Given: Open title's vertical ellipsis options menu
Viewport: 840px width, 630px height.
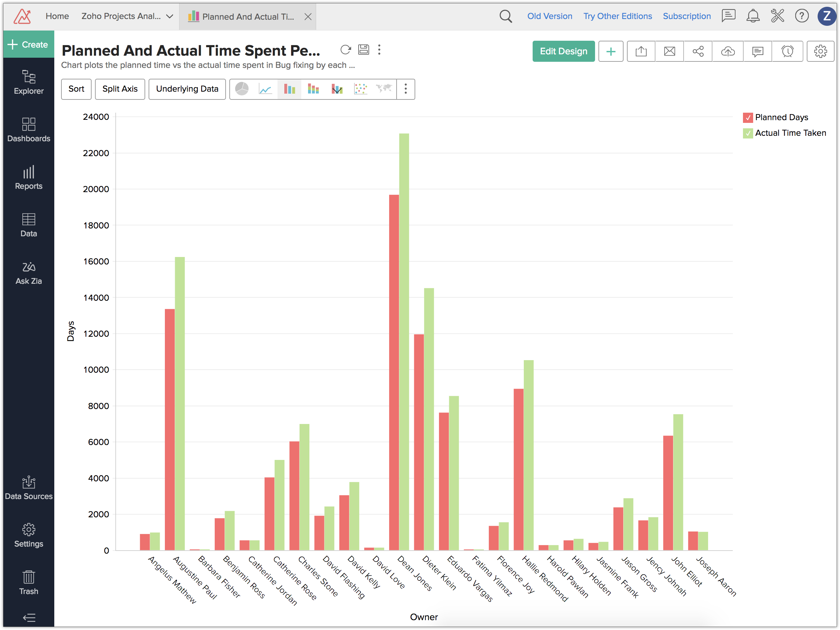Looking at the screenshot, I should click(x=379, y=50).
